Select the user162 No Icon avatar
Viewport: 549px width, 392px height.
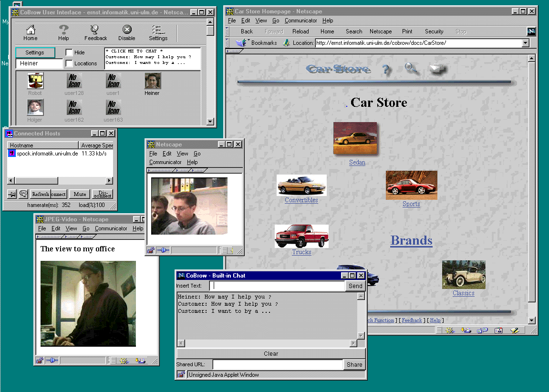pyautogui.click(x=74, y=107)
